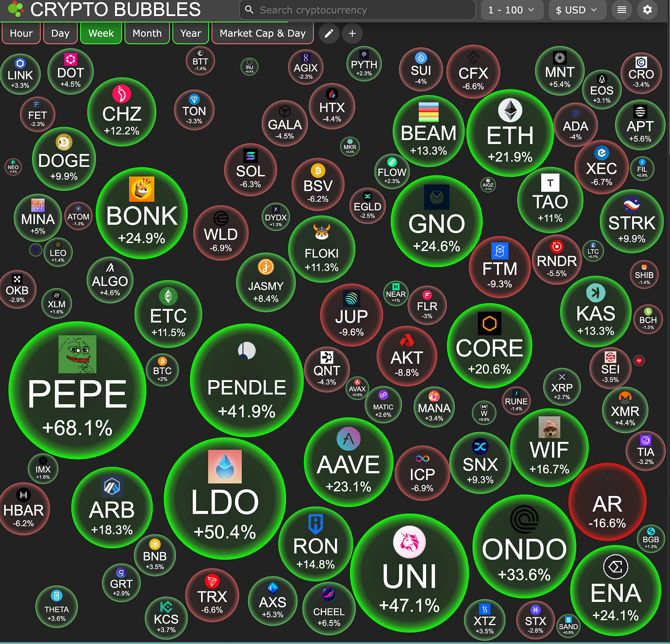Select the FLOKI bubble
Screen dimensions: 670x644
click(322, 249)
